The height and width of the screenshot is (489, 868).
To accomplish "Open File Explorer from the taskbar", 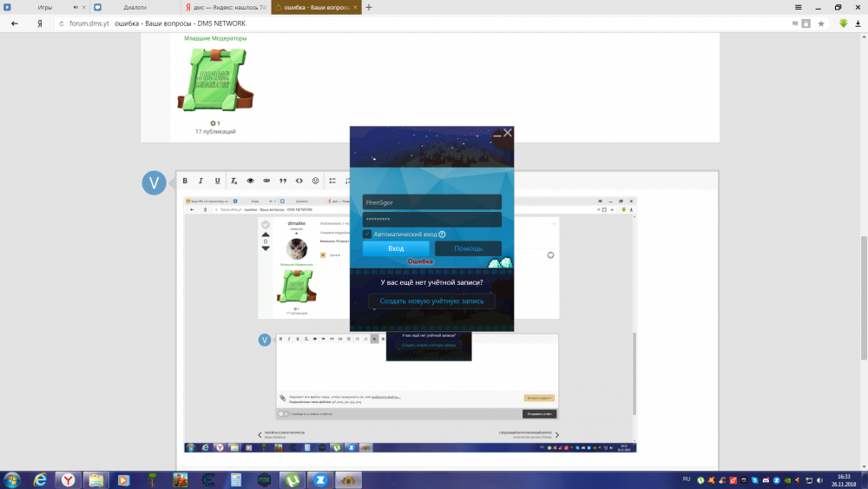I will click(96, 480).
